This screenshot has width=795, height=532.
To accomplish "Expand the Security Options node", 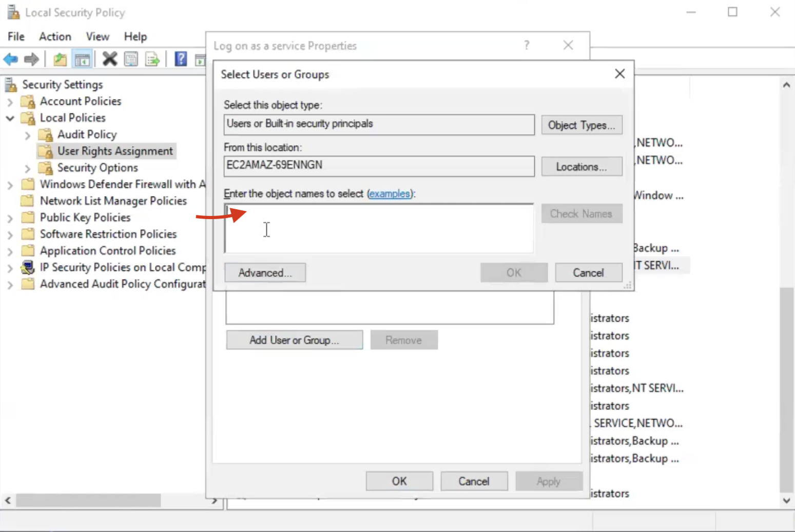I will click(28, 168).
